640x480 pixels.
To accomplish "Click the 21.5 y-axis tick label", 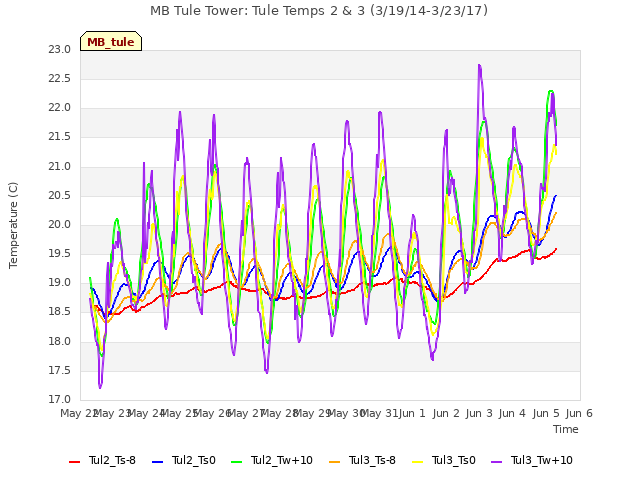I will coord(60,137).
